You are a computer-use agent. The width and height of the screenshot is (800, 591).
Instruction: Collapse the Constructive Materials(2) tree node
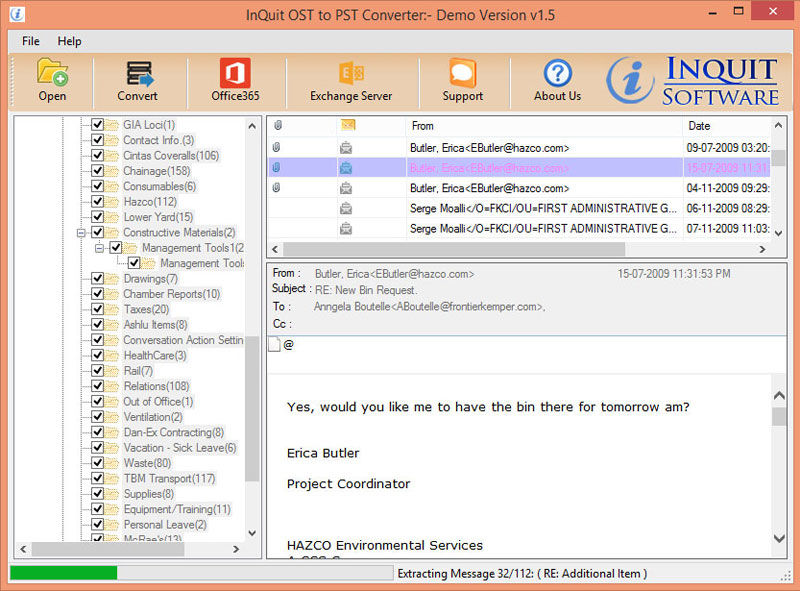81,233
